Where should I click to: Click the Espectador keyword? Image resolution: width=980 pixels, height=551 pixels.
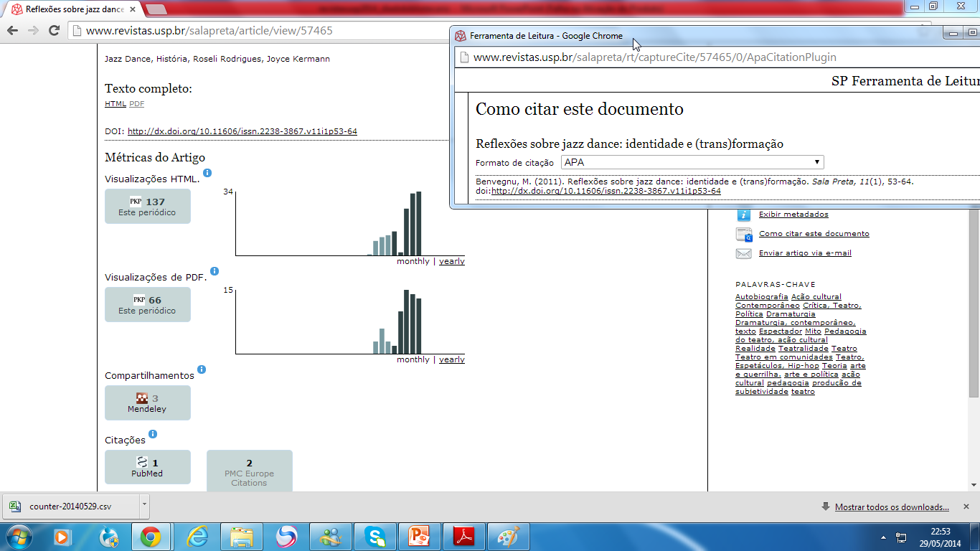coord(781,331)
